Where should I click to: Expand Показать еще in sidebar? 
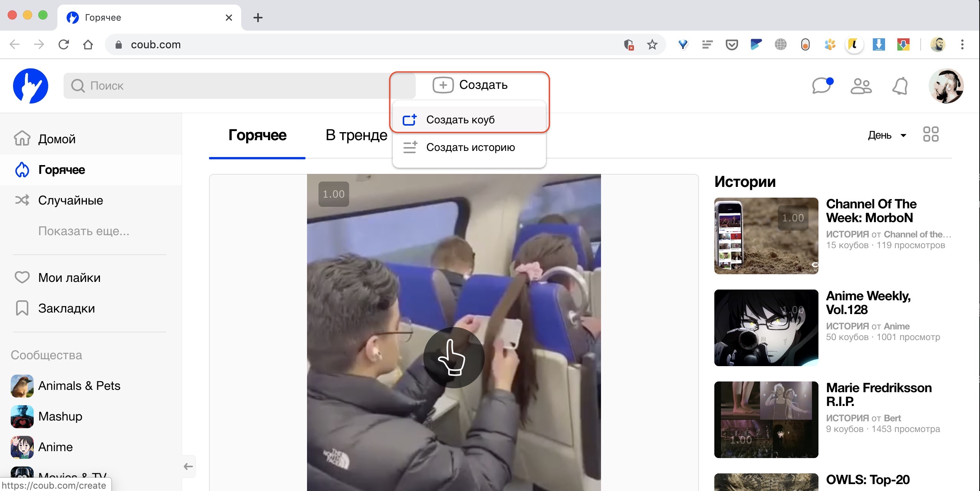pyautogui.click(x=83, y=231)
